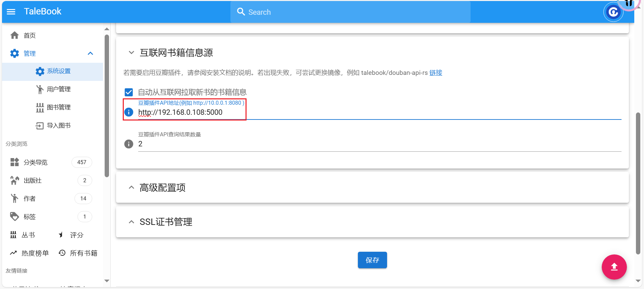Image resolution: width=644 pixels, height=289 pixels.
Task: Click the series icon beside 丛书
Action: point(13,235)
